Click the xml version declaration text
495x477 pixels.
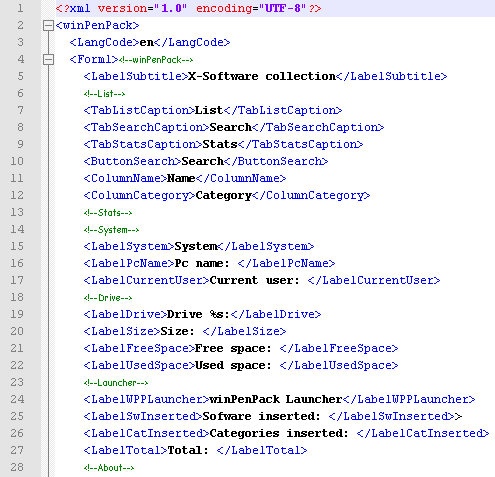point(188,8)
